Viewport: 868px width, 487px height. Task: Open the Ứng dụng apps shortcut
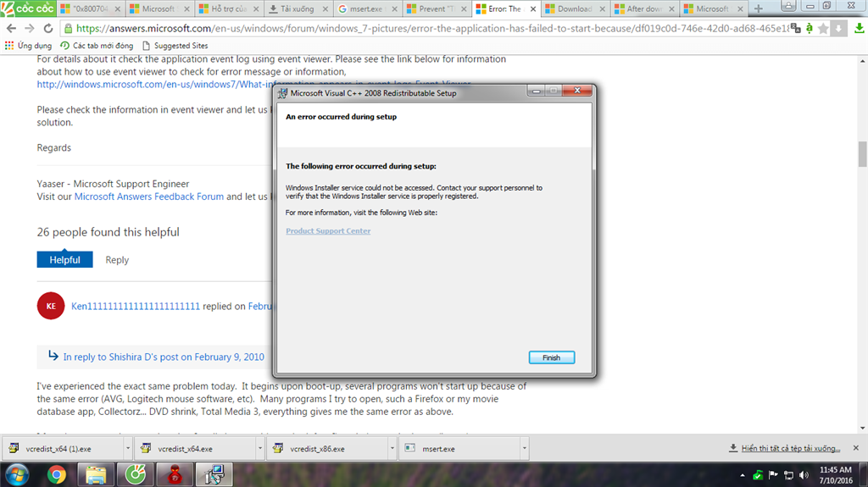tap(28, 46)
